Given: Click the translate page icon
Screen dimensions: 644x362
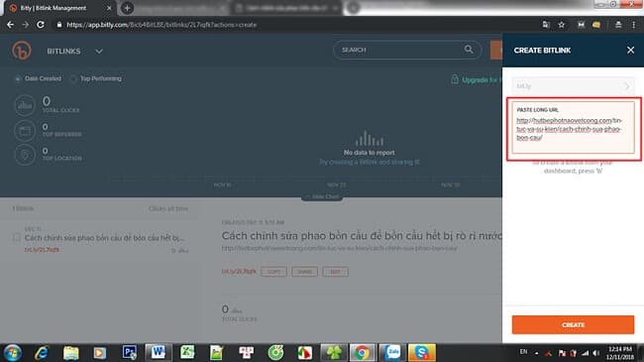Looking at the screenshot, I should coord(546,25).
